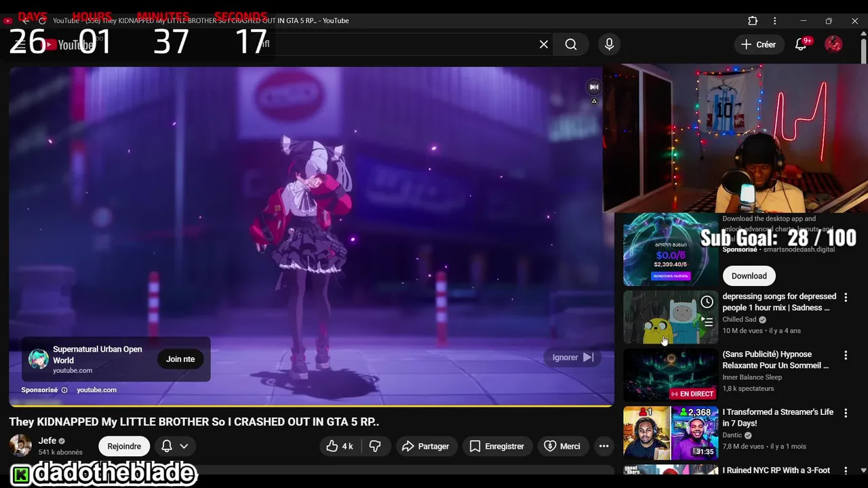
Task: Click the search magnifier button
Action: click(x=571, y=44)
